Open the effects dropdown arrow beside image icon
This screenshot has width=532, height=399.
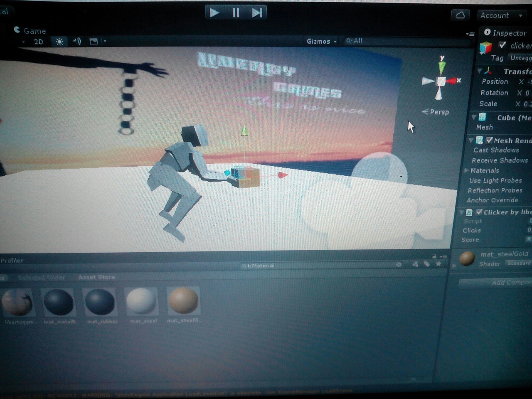105,41
